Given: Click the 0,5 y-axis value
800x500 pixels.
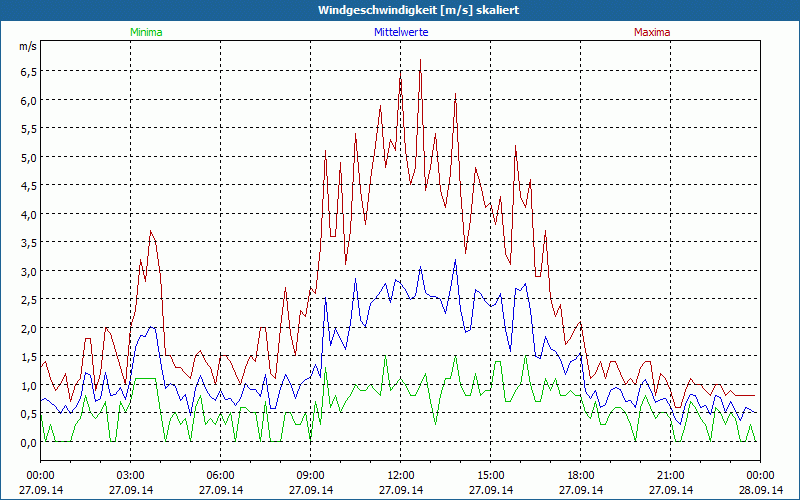Looking at the screenshot, I should (x=29, y=414).
